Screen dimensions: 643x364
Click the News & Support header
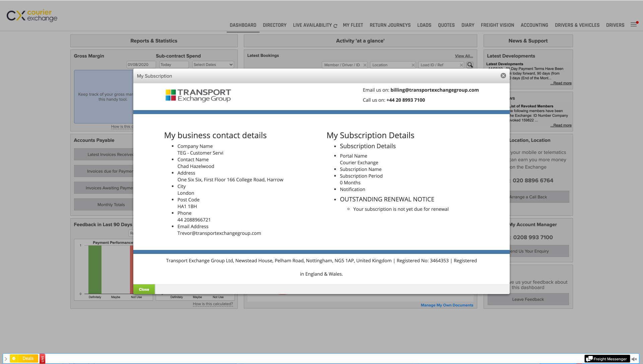(528, 41)
